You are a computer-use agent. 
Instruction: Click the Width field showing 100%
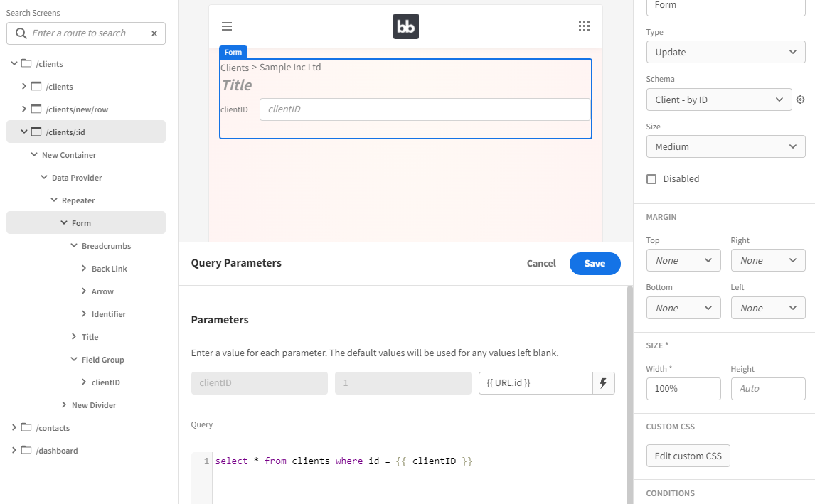pyautogui.click(x=683, y=389)
